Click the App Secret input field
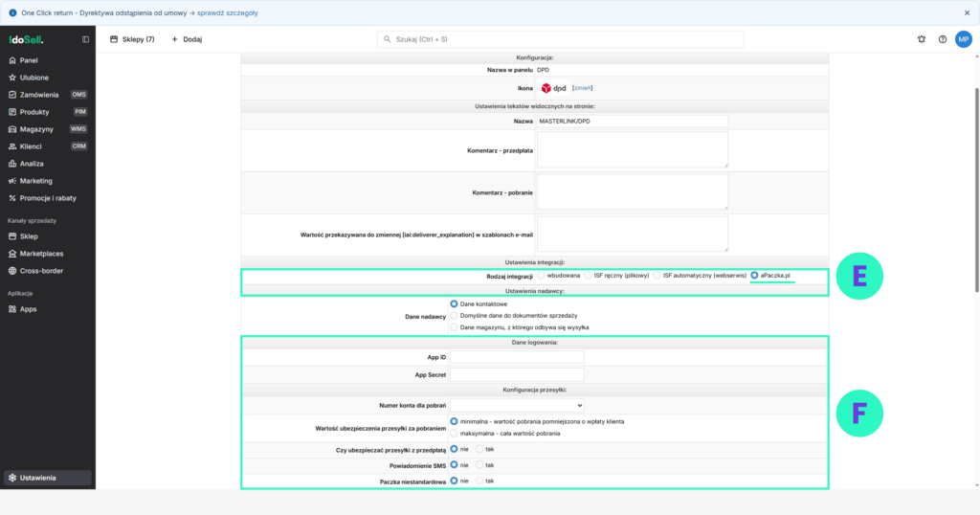 517,374
